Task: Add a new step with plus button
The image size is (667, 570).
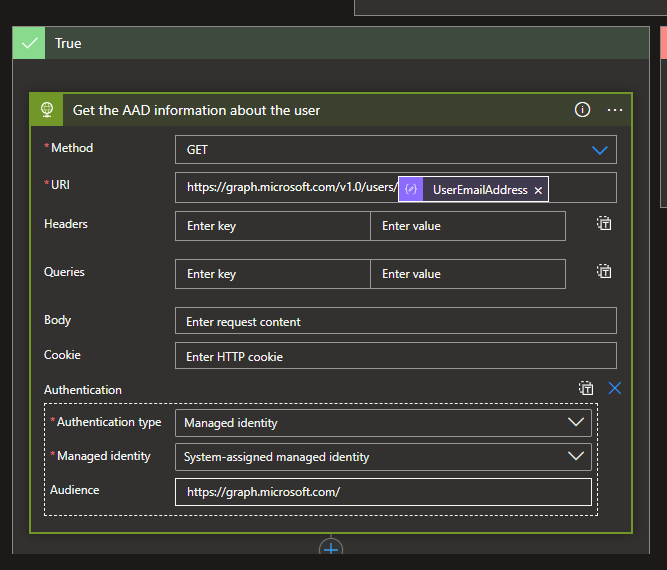Action: click(x=331, y=548)
